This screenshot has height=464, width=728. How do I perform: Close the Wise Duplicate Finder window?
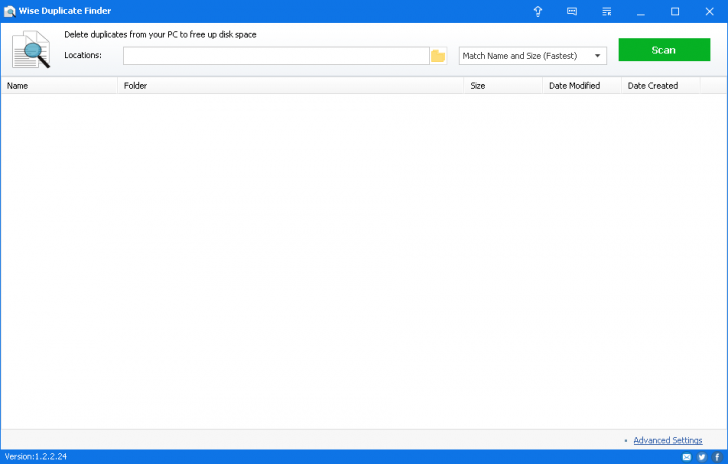[x=709, y=11]
